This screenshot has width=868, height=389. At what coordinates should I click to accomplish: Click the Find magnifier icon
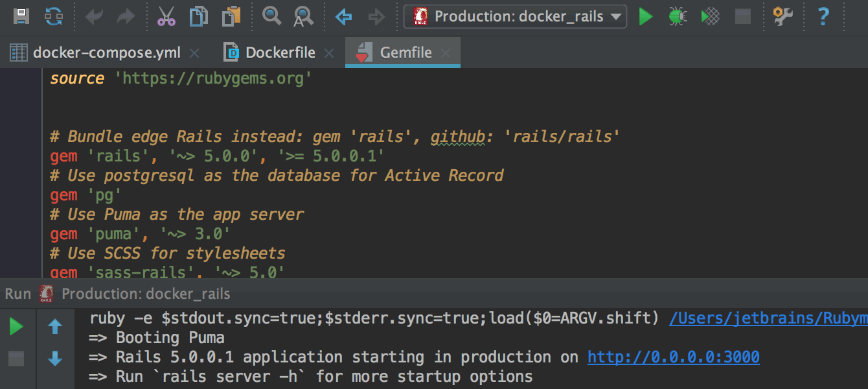[271, 16]
